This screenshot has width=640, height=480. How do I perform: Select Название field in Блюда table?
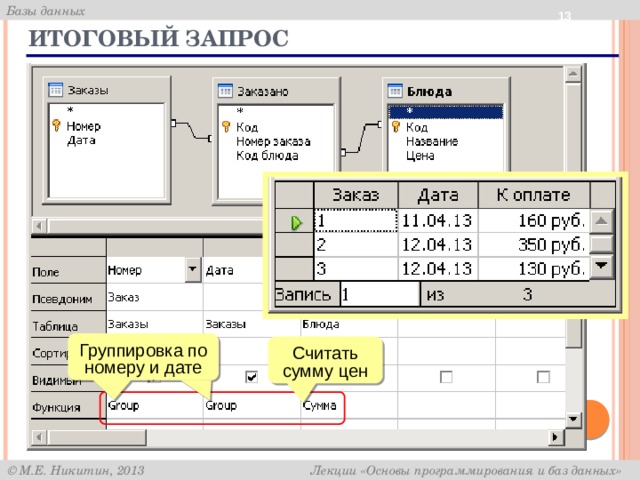[x=432, y=142]
